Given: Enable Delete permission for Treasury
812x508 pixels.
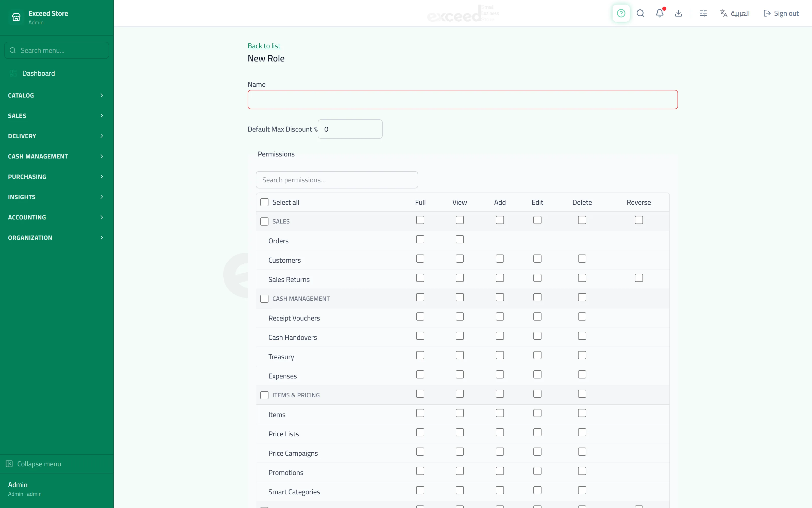Looking at the screenshot, I should tap(582, 355).
